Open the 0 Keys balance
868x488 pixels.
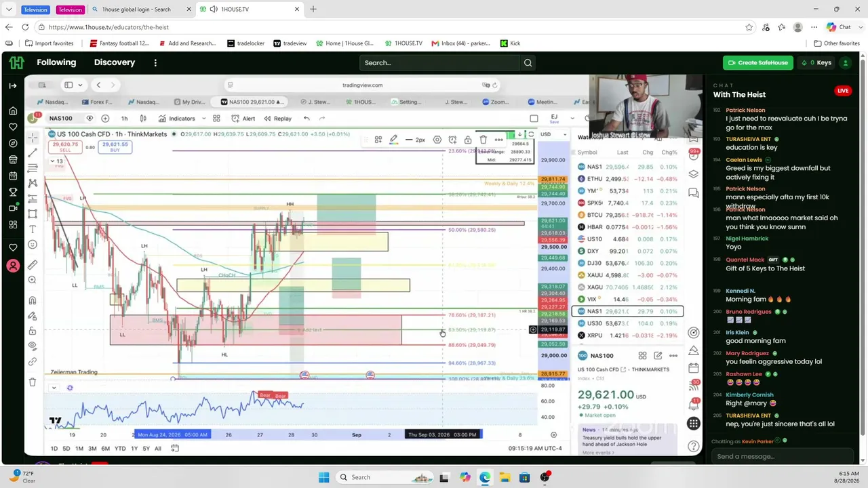point(816,63)
